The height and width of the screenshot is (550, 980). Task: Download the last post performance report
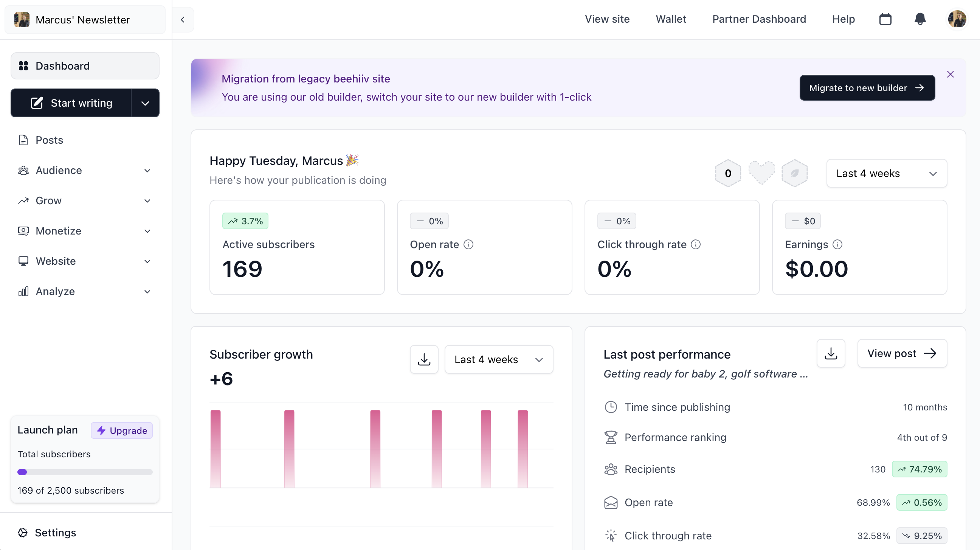pyautogui.click(x=831, y=353)
